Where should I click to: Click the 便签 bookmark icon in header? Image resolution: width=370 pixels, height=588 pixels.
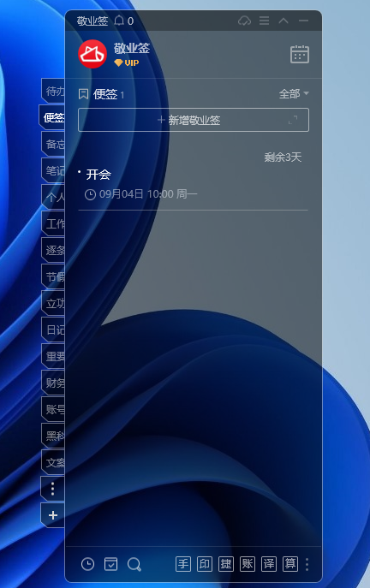tap(83, 94)
